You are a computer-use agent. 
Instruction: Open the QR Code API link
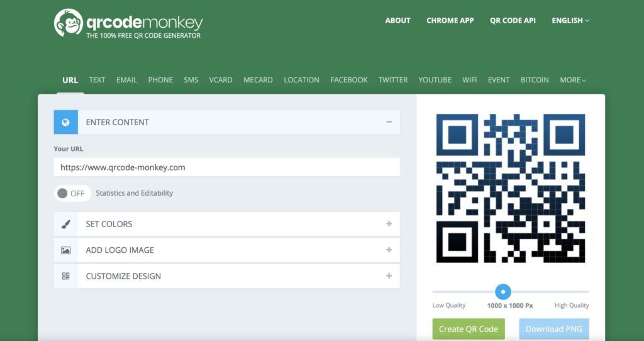click(513, 21)
